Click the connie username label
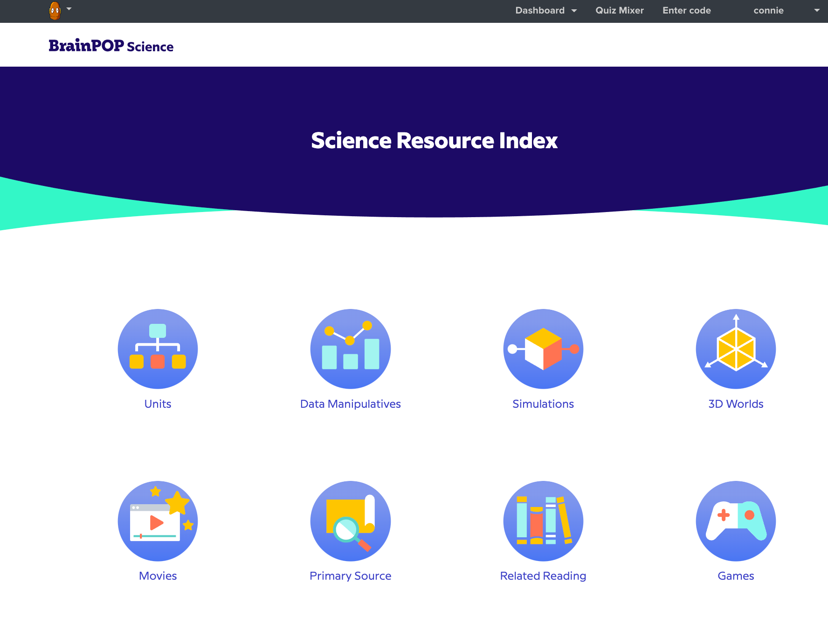The image size is (828, 644). click(x=768, y=11)
